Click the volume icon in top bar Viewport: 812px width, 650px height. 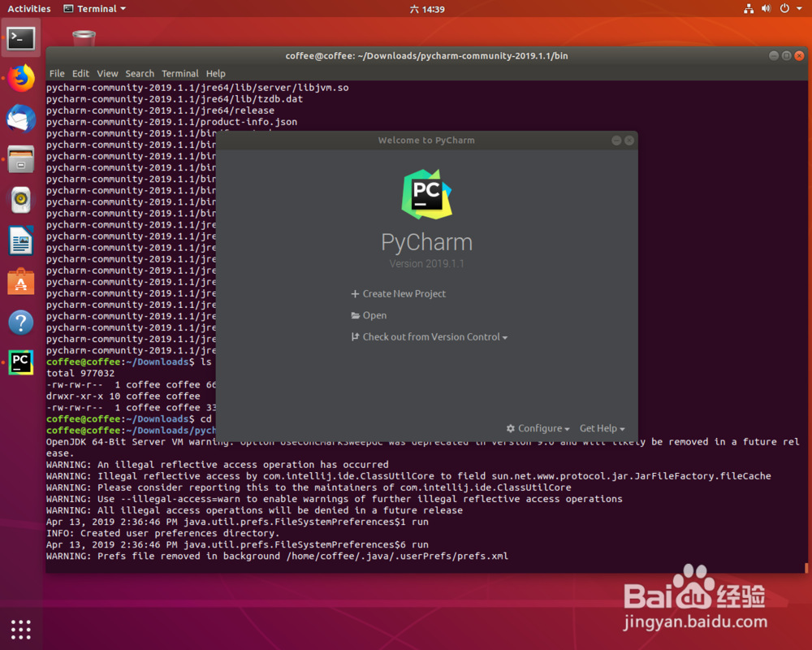click(x=766, y=9)
